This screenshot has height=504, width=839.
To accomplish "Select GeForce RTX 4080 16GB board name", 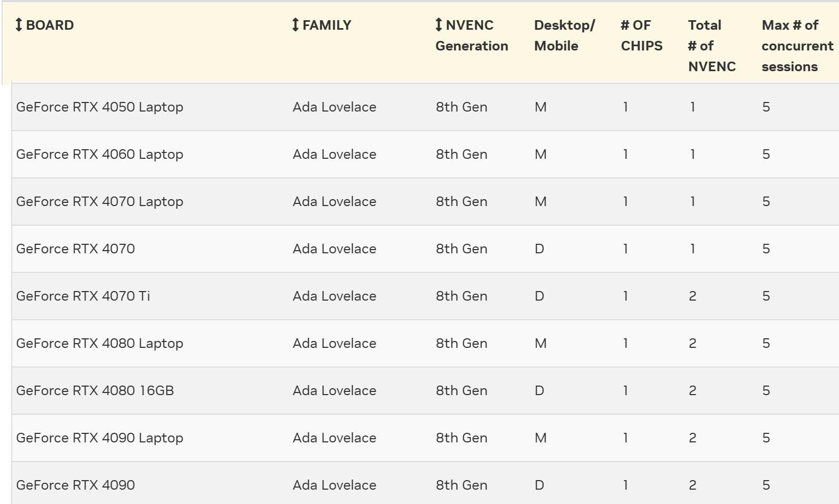I will (95, 390).
